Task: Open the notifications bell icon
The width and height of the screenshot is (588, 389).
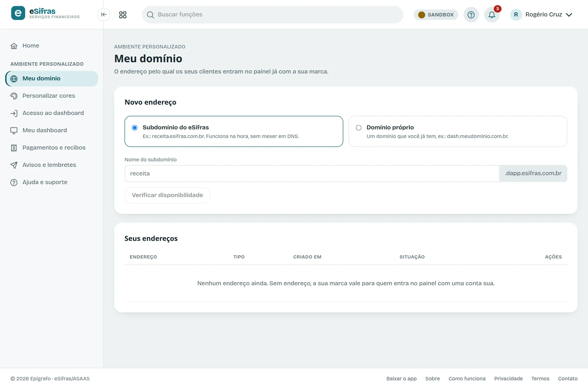Action: pyautogui.click(x=492, y=15)
